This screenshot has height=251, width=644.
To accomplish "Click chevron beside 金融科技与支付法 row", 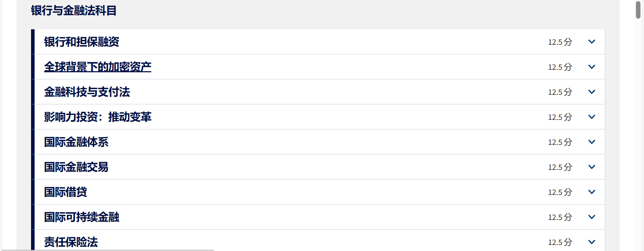I will pos(592,92).
